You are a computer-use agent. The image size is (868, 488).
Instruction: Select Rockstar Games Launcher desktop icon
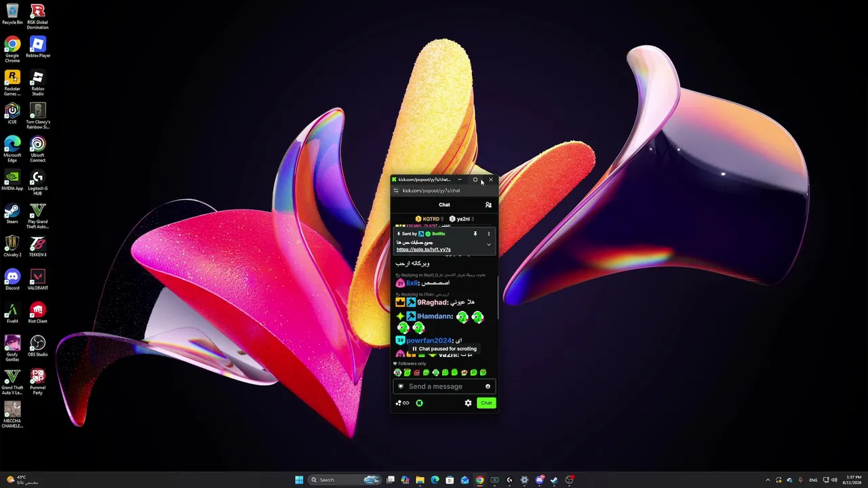[12, 83]
